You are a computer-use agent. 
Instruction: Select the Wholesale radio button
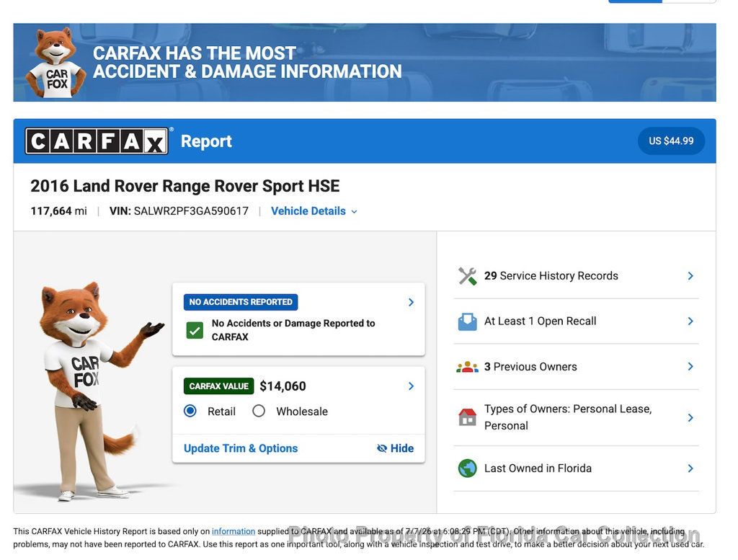click(259, 411)
